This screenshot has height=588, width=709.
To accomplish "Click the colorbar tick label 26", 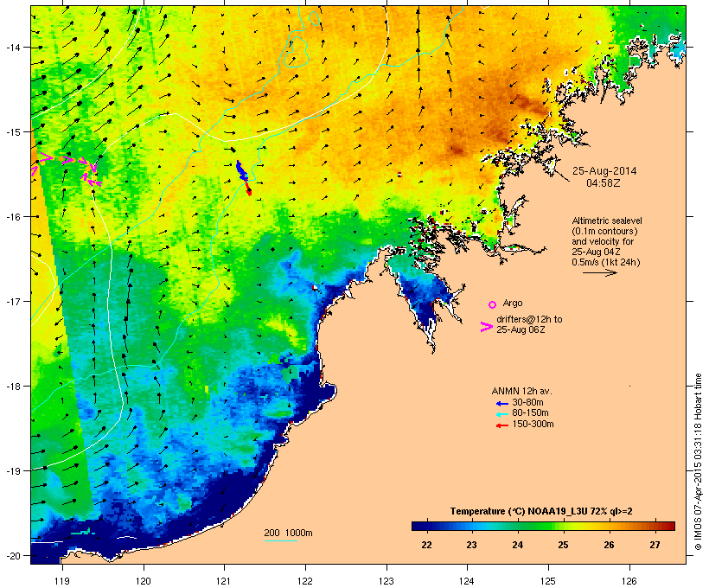I will (609, 545).
